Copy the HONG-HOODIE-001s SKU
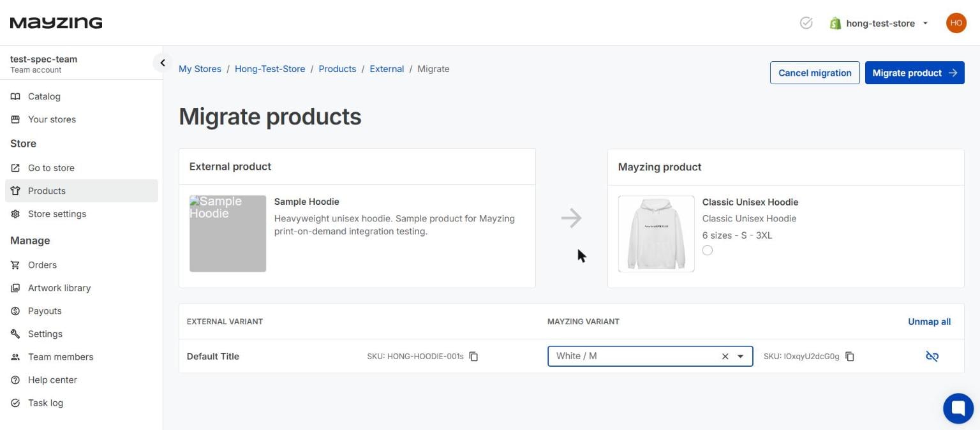This screenshot has width=980, height=430. (x=473, y=356)
